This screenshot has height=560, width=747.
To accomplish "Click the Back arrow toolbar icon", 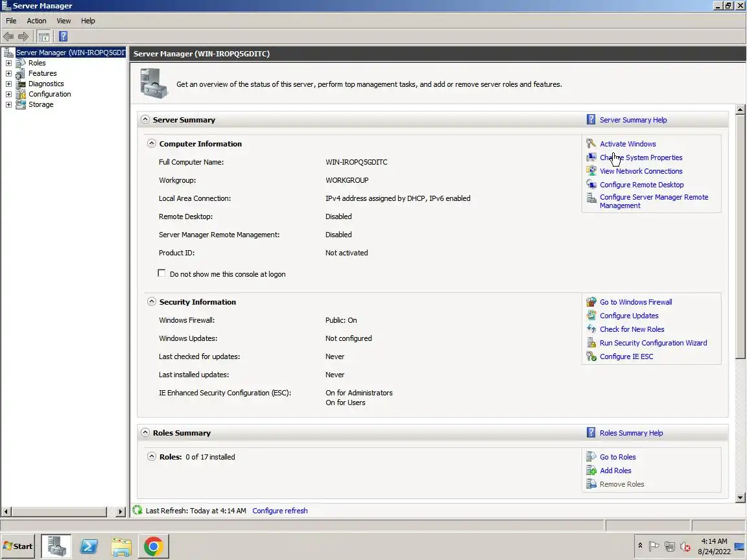I will (x=8, y=37).
